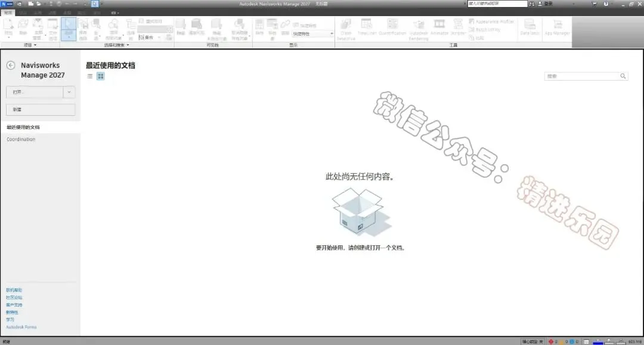Open the Community Forum (社区论坛) link
The width and height of the screenshot is (644, 345).
[14, 298]
